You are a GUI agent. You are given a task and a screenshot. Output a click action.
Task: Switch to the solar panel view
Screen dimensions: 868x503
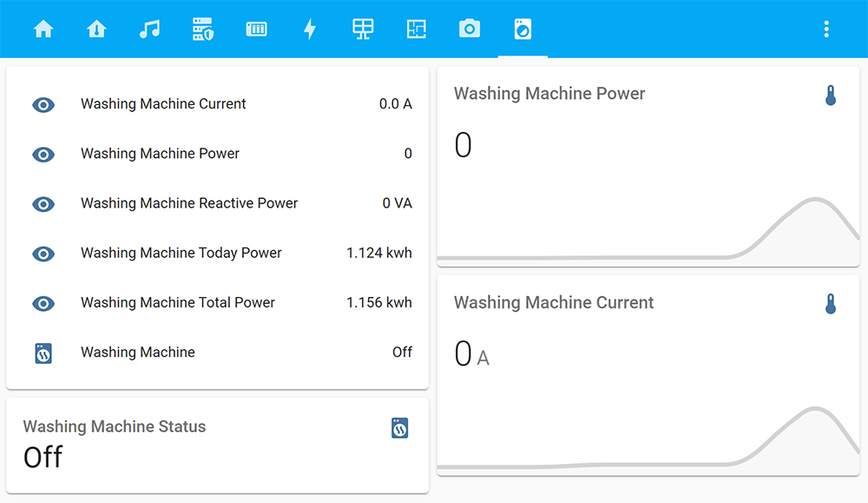(x=363, y=28)
